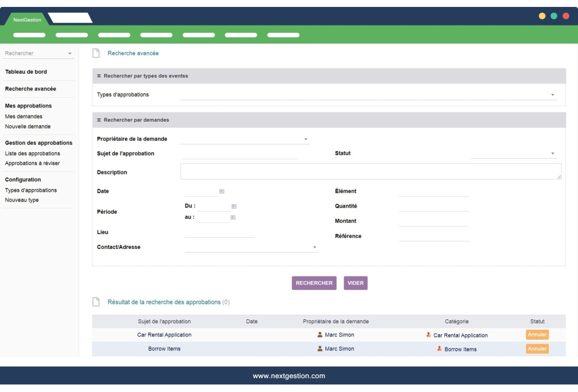This screenshot has height=392, width=578.
Task: Click the Description text area
Action: coord(370,171)
